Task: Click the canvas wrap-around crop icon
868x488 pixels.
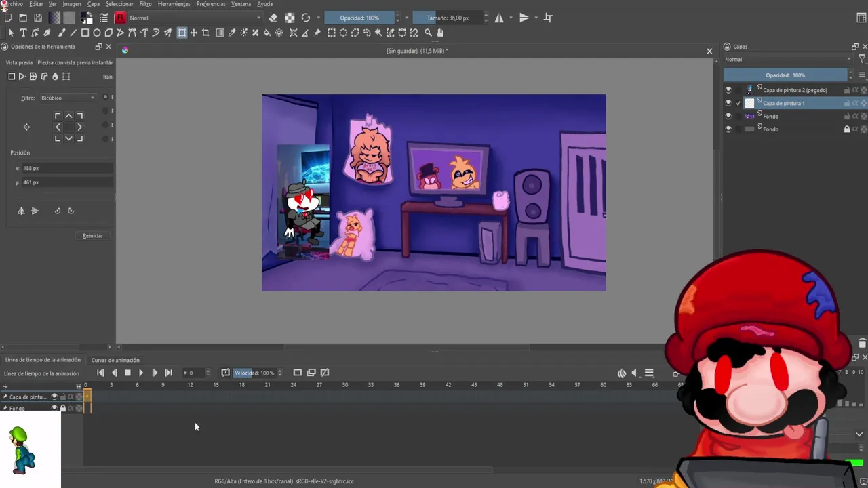Action: coord(548,18)
